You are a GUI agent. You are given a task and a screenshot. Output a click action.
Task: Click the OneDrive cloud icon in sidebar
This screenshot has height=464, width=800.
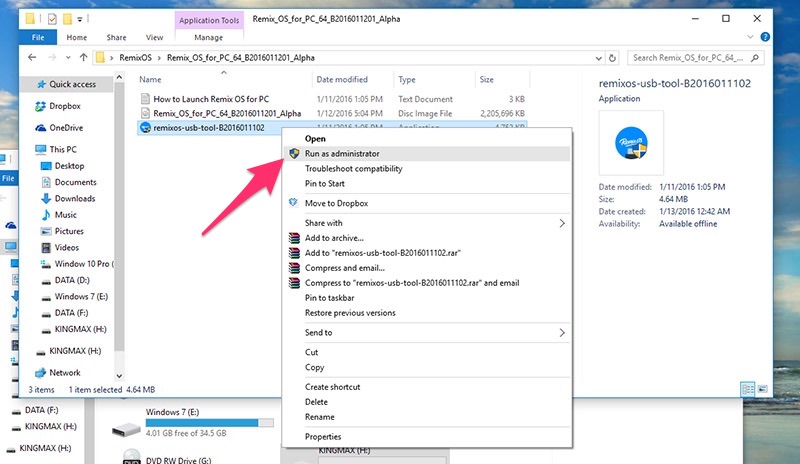41,128
